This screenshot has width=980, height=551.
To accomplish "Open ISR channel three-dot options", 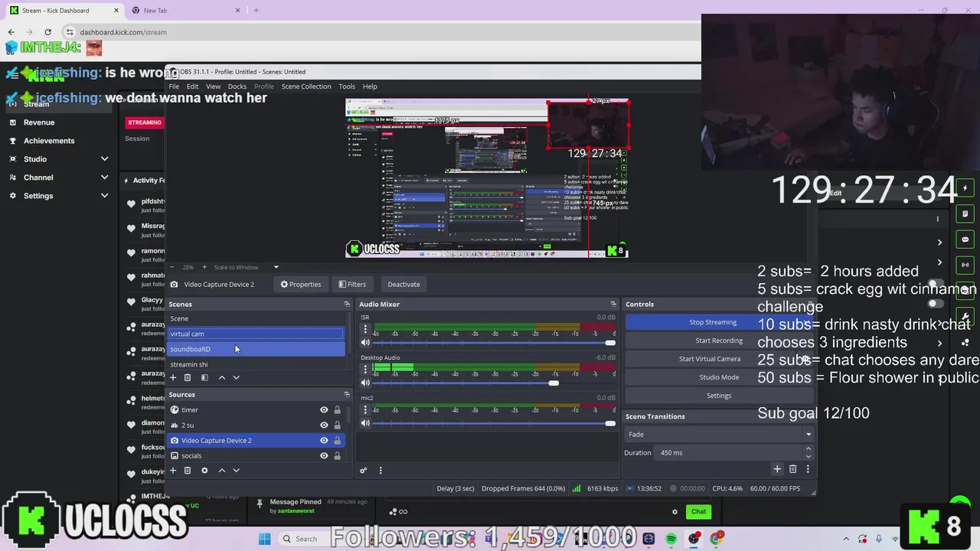I will 365,330.
